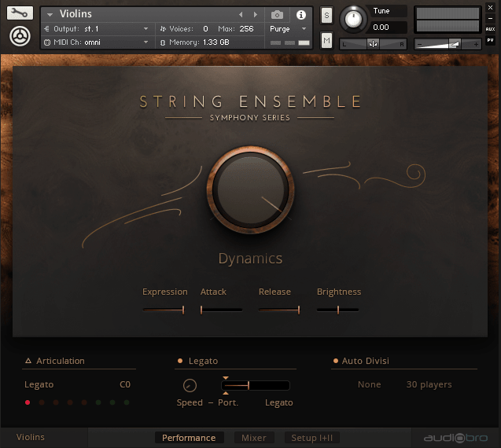
Task: Click the Tune knob
Action: tap(353, 19)
